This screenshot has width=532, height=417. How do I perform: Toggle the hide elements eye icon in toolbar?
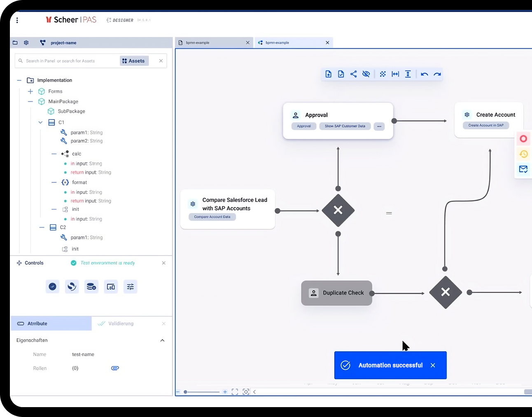[x=366, y=74]
